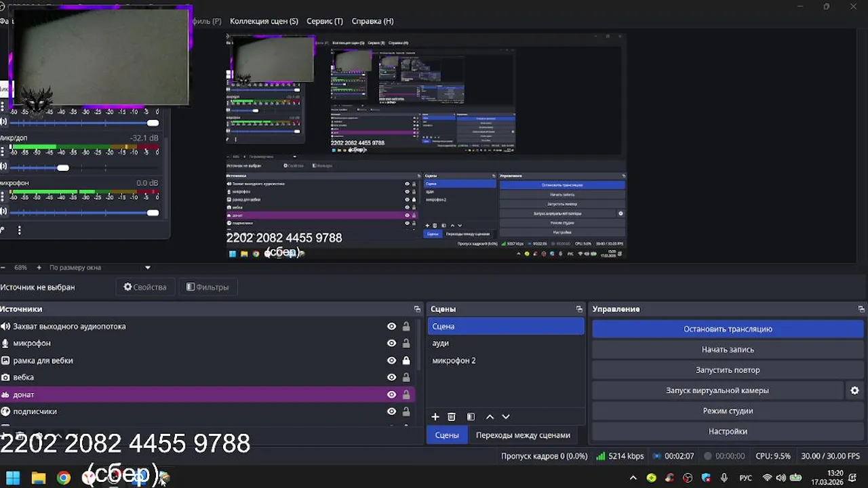
Task: Switch the РУС input language indicator
Action: tap(745, 478)
